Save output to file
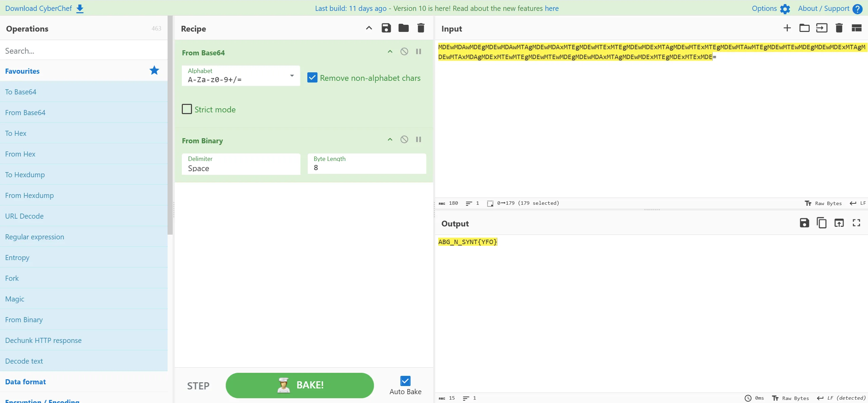 (804, 223)
